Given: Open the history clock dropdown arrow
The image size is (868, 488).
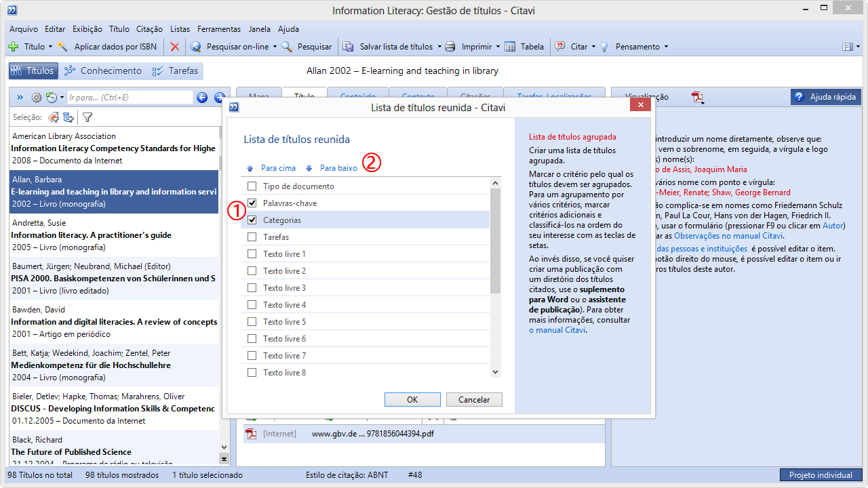Looking at the screenshot, I should (x=62, y=98).
